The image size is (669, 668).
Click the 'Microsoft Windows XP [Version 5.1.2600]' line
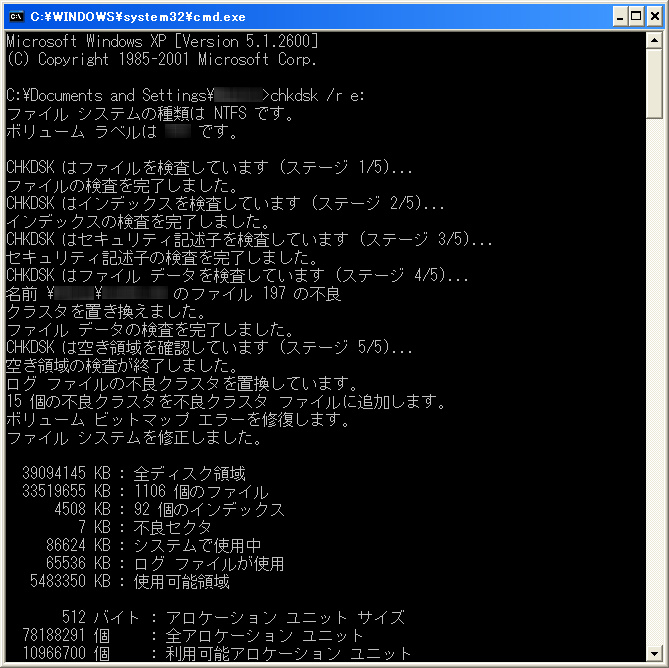[x=163, y=41]
